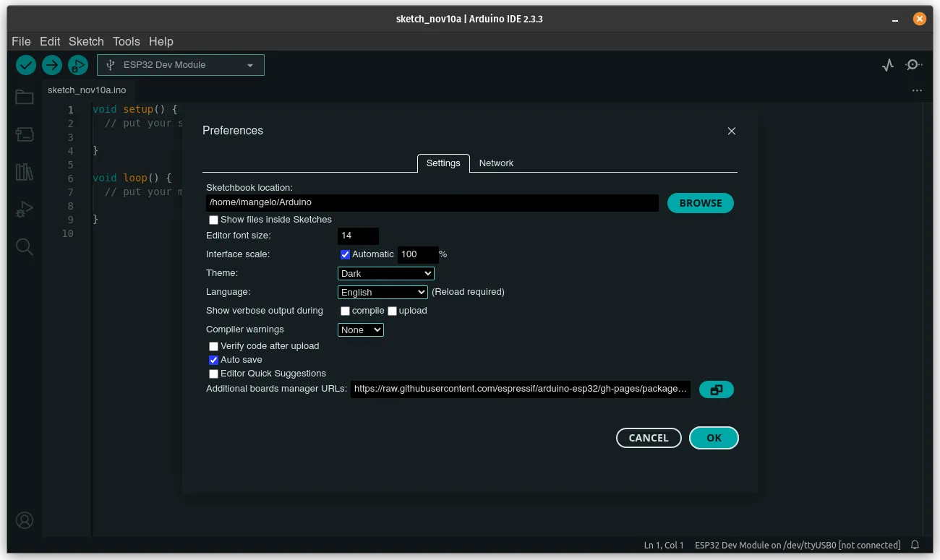Screen dimensions: 940x560
Task: Open the Serial Monitor icon
Action: 913,64
